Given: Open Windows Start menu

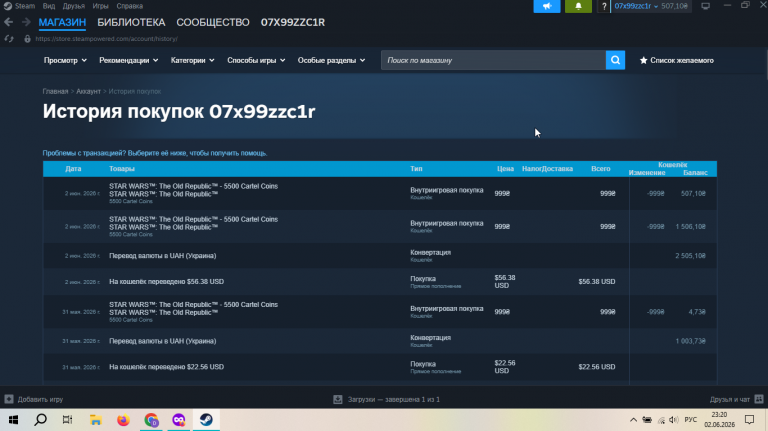Looking at the screenshot, I should click(x=13, y=420).
